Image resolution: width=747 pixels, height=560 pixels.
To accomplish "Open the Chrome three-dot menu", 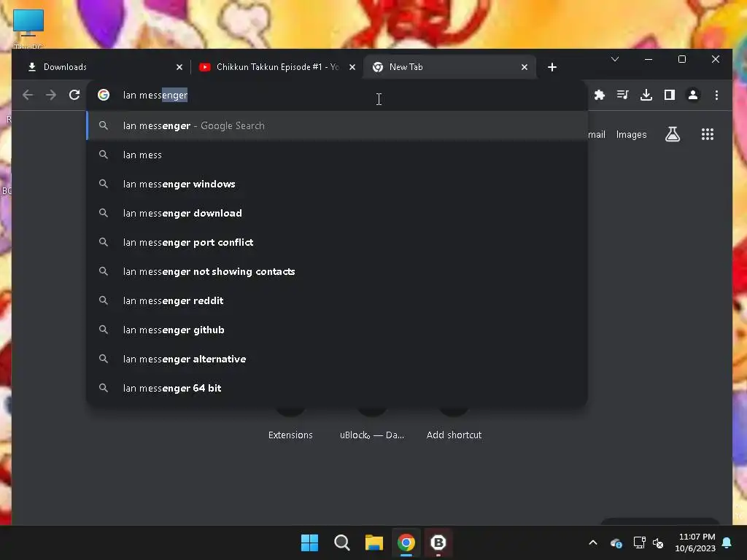I will 716,95.
